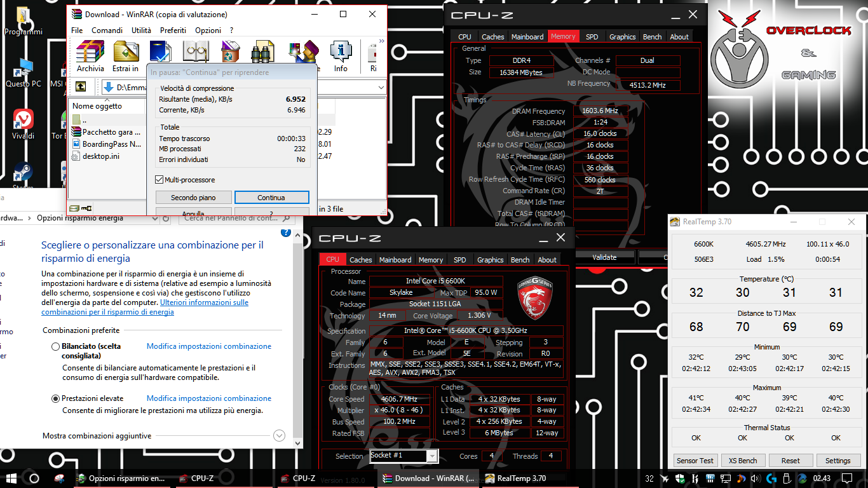Open the Socket #1 Selection dropdown in CPU-Z
Screen dimensions: 868x488
point(432,456)
